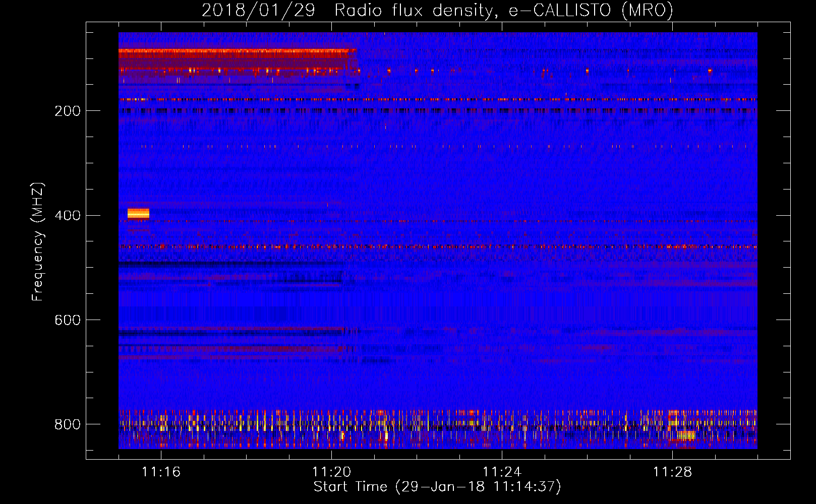Click the 600 frequency tick label
This screenshot has height=504, width=816.
pyautogui.click(x=68, y=321)
